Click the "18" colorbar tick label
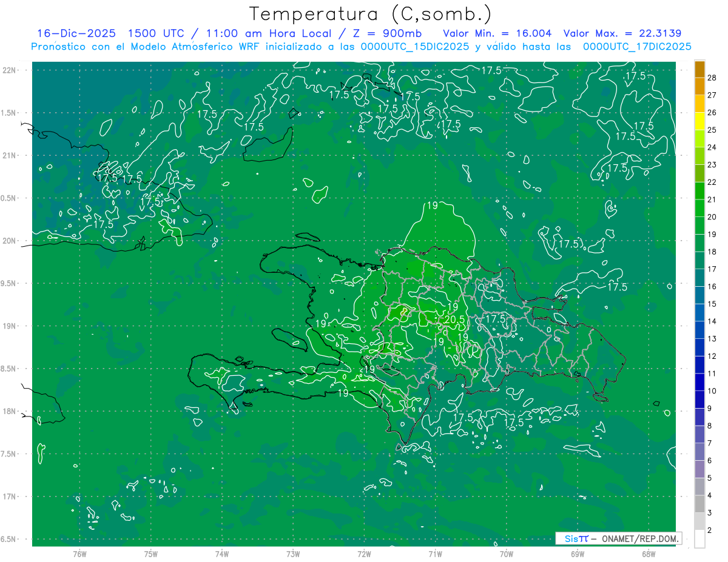The image size is (728, 562). [712, 252]
